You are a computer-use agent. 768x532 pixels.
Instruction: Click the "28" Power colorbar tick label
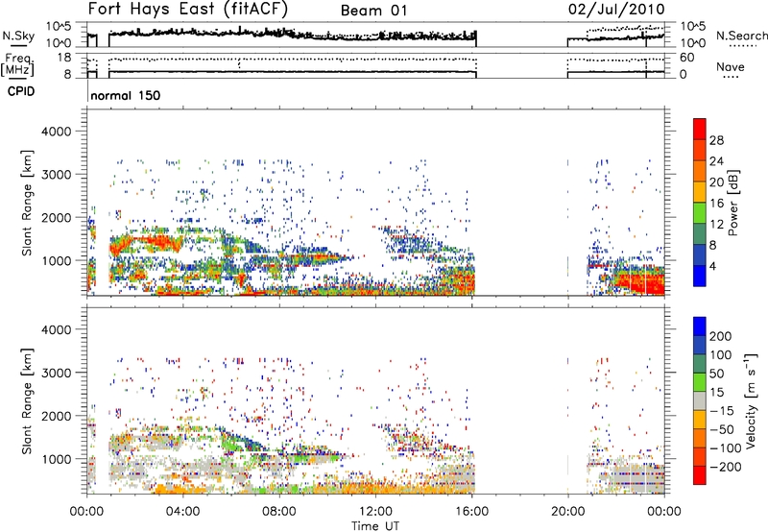[x=716, y=140]
